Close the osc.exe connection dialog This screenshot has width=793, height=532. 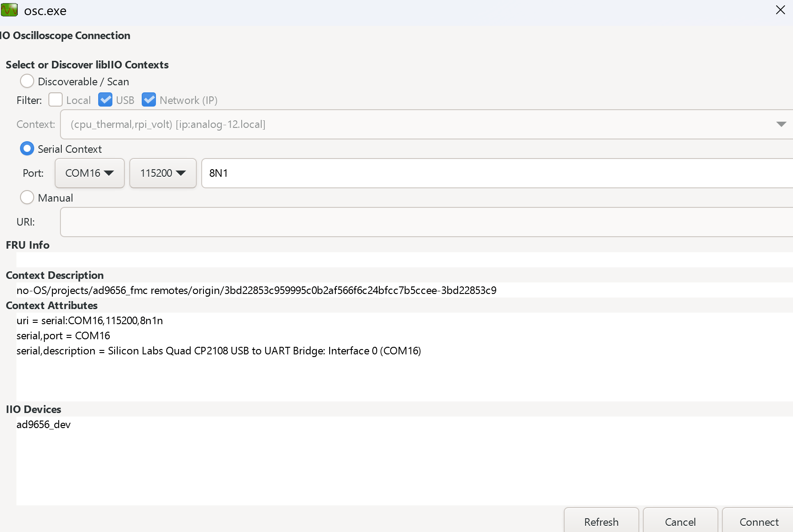[x=780, y=10]
